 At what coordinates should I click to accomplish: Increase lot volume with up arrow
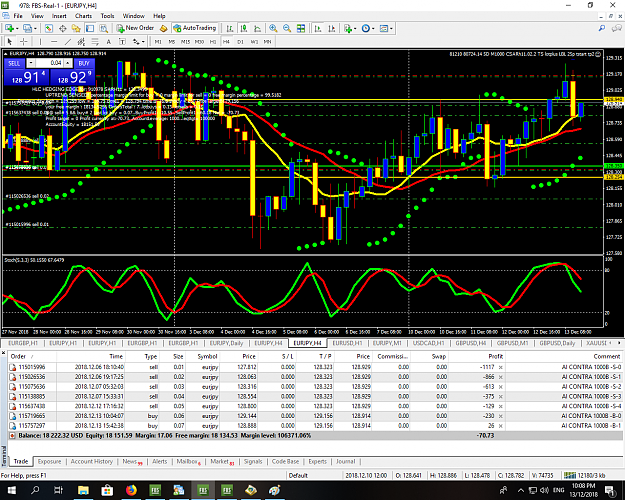(68, 63)
